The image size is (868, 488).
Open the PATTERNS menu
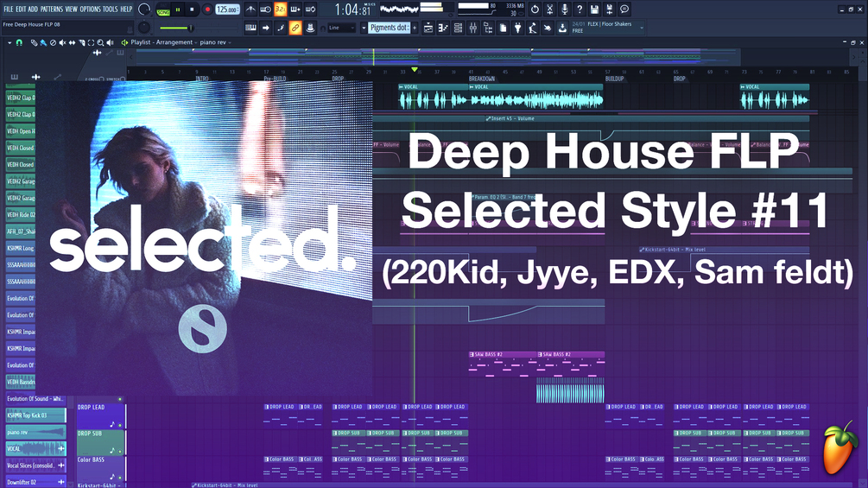click(x=52, y=10)
